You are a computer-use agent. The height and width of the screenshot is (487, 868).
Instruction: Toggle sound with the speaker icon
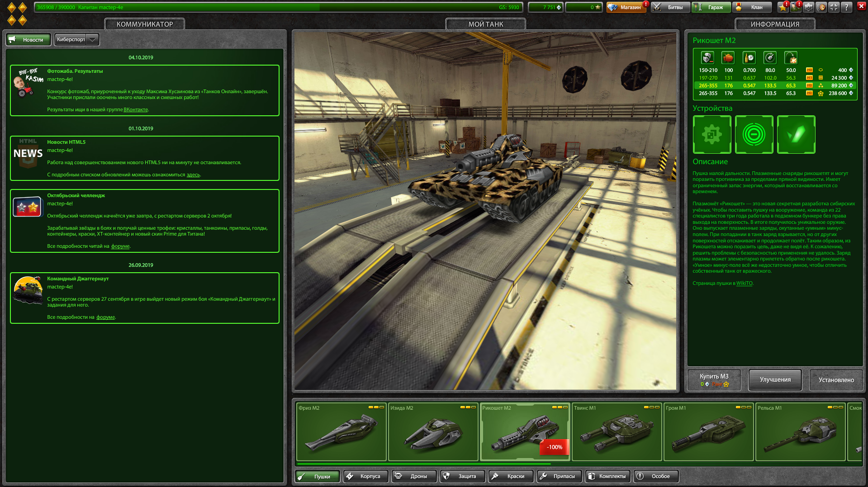pos(821,7)
